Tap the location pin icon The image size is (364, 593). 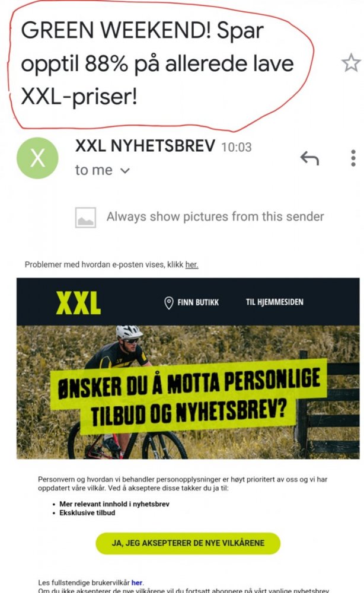click(169, 302)
